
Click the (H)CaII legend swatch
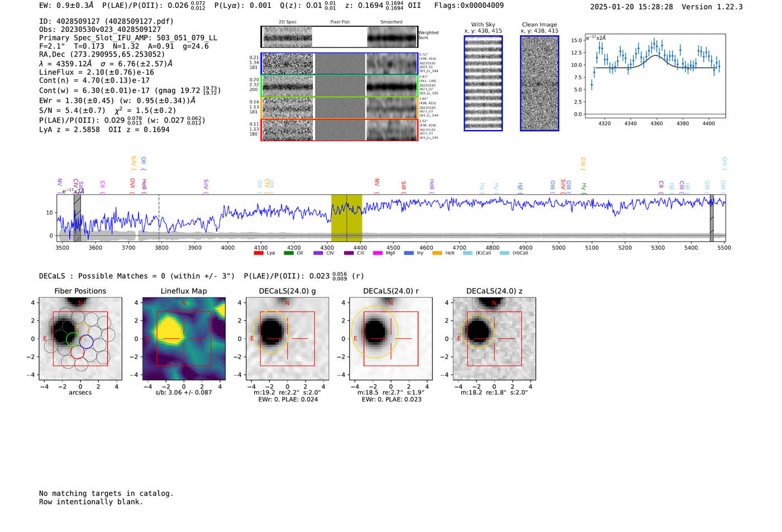point(504,253)
